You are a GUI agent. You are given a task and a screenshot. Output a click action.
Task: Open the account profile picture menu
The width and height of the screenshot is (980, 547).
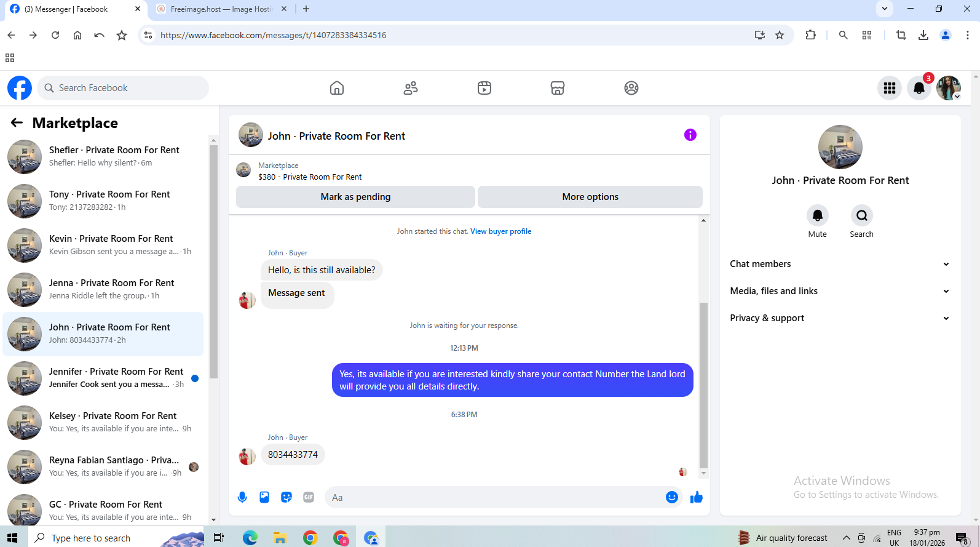[x=949, y=88]
